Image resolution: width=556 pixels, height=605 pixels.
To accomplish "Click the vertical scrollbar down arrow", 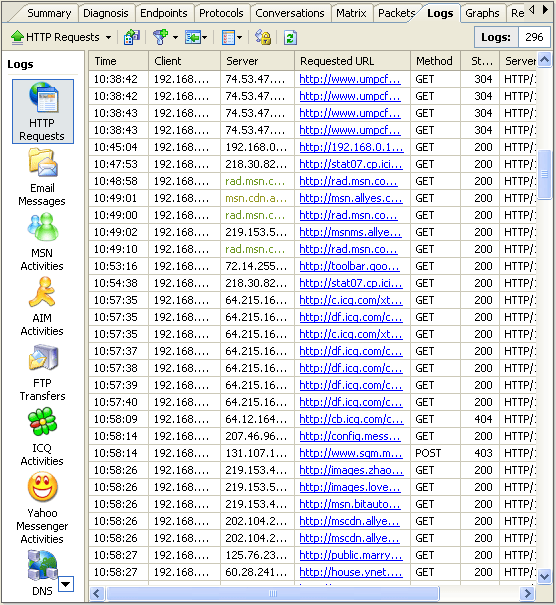I will (x=544, y=576).
